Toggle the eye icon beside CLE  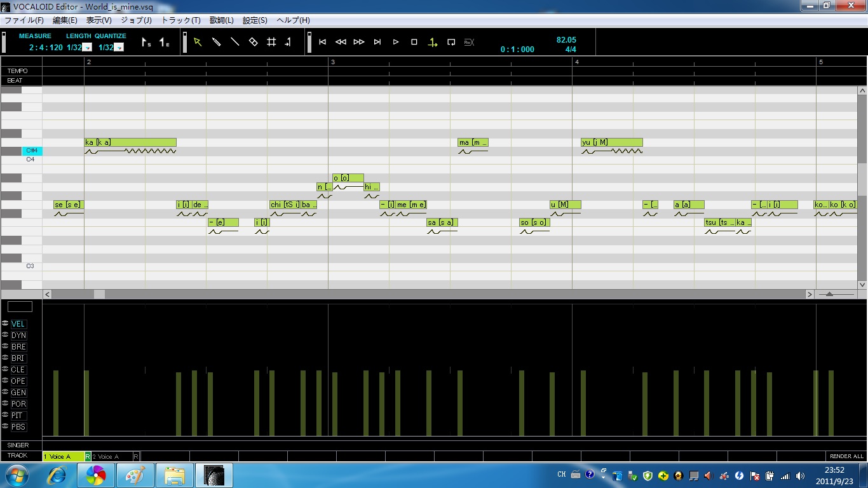5,369
